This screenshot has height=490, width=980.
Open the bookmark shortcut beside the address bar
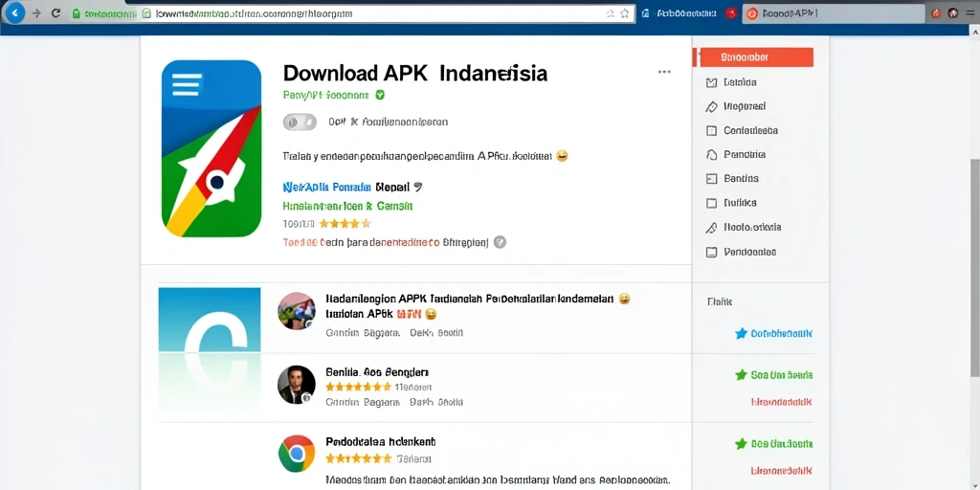(680, 13)
